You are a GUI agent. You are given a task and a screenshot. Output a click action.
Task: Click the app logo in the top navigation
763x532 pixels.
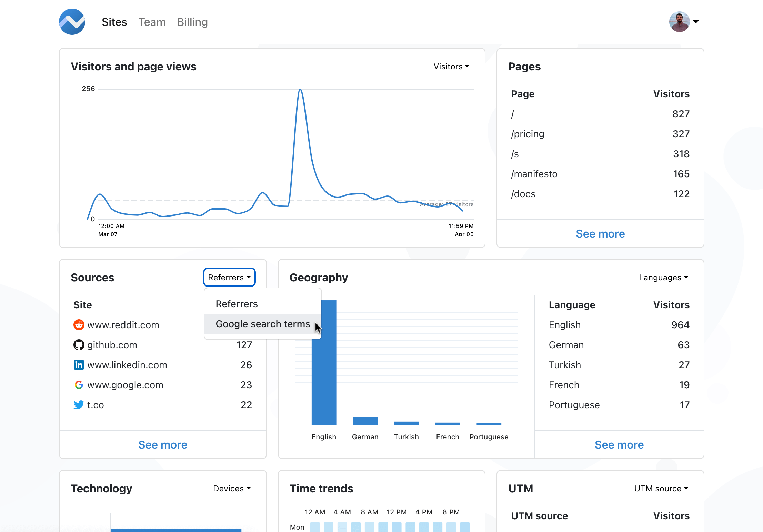point(72,22)
